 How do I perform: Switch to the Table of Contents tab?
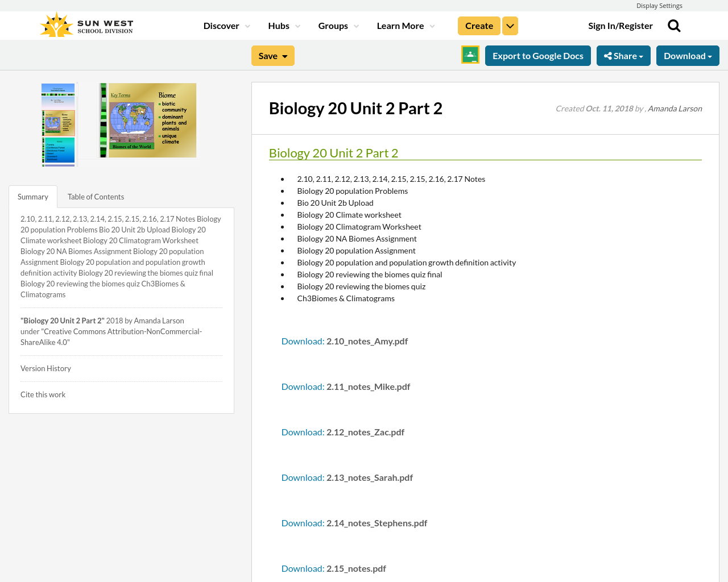click(x=96, y=196)
